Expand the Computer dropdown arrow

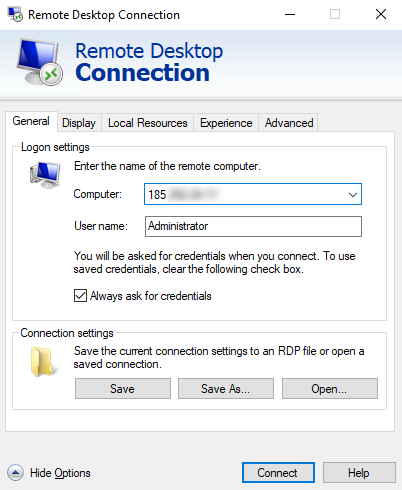[x=353, y=194]
